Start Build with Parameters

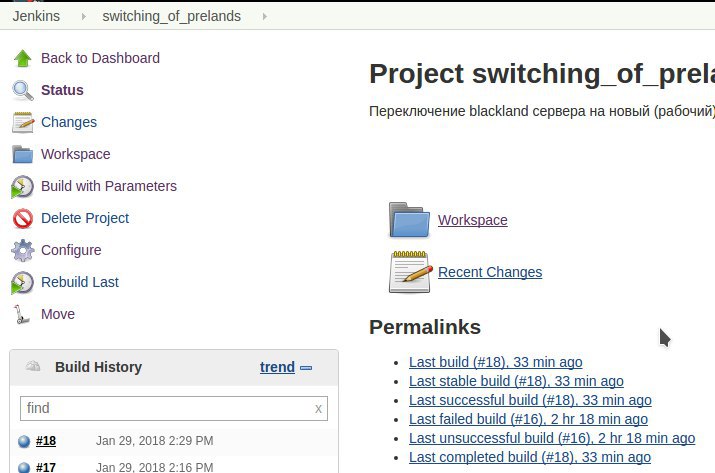point(109,186)
